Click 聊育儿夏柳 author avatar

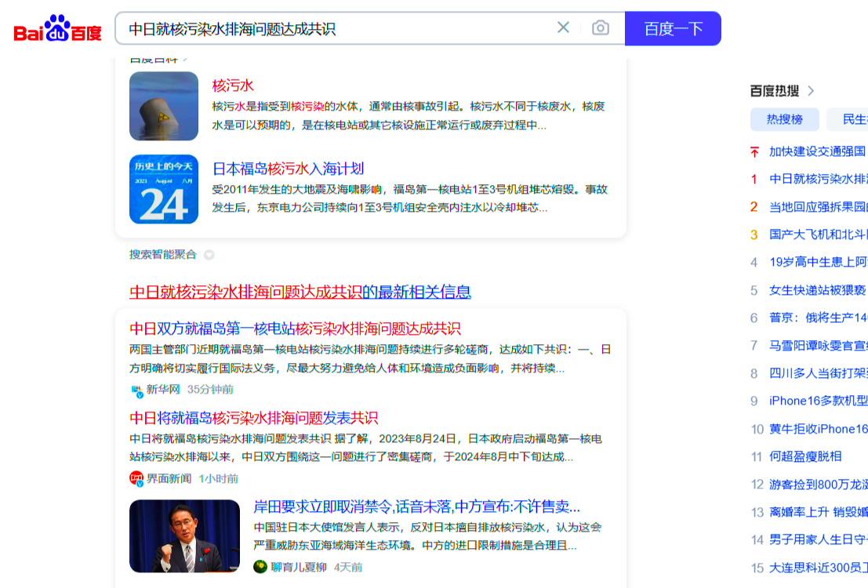click(260, 567)
